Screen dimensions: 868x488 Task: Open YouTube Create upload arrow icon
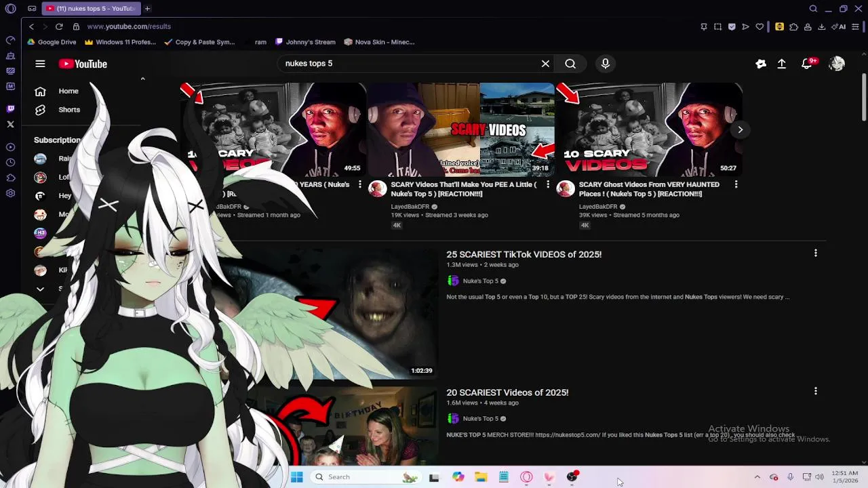(x=782, y=64)
